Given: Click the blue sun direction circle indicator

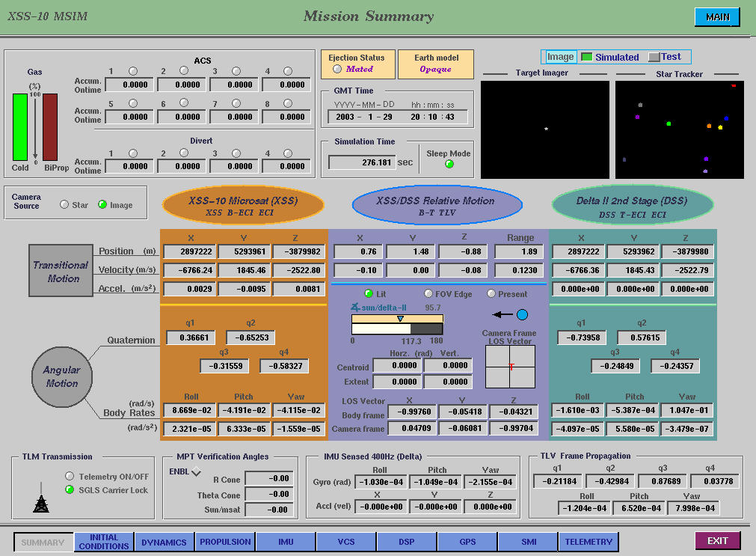Looking at the screenshot, I should tap(522, 314).
